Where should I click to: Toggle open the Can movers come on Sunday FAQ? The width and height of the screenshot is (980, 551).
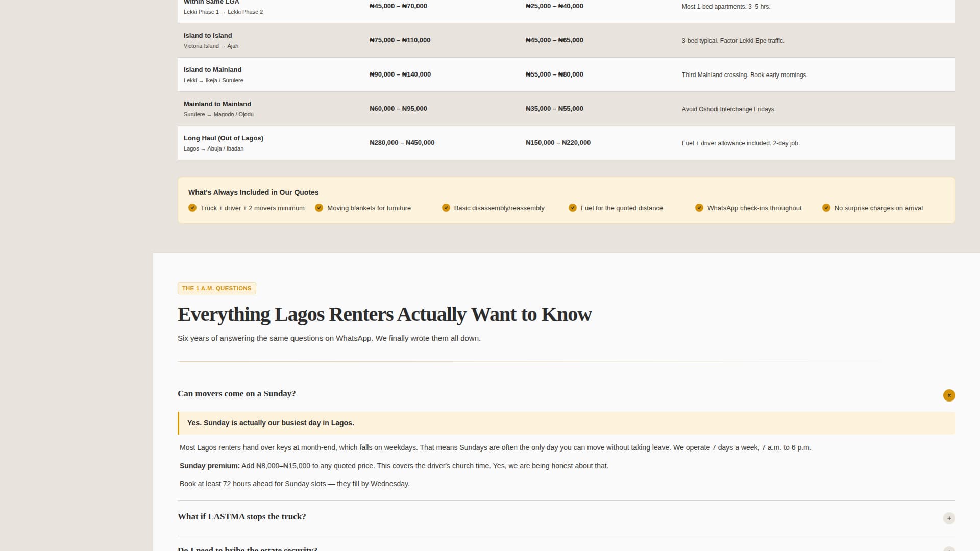point(236,393)
